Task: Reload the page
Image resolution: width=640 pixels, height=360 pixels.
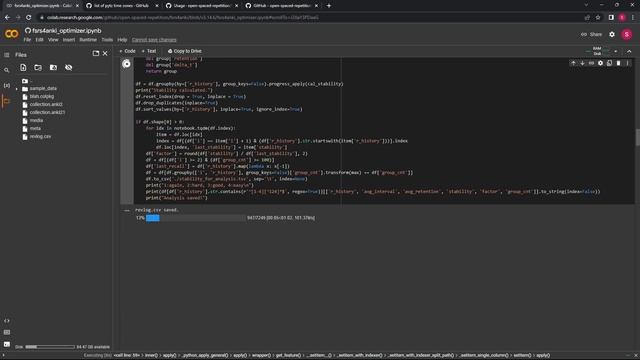Action: click(x=29, y=18)
